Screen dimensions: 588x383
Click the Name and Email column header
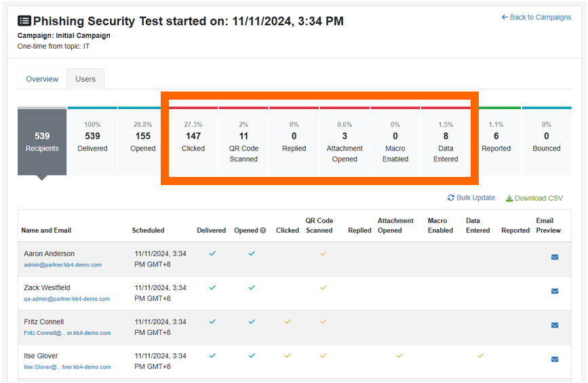tap(46, 230)
